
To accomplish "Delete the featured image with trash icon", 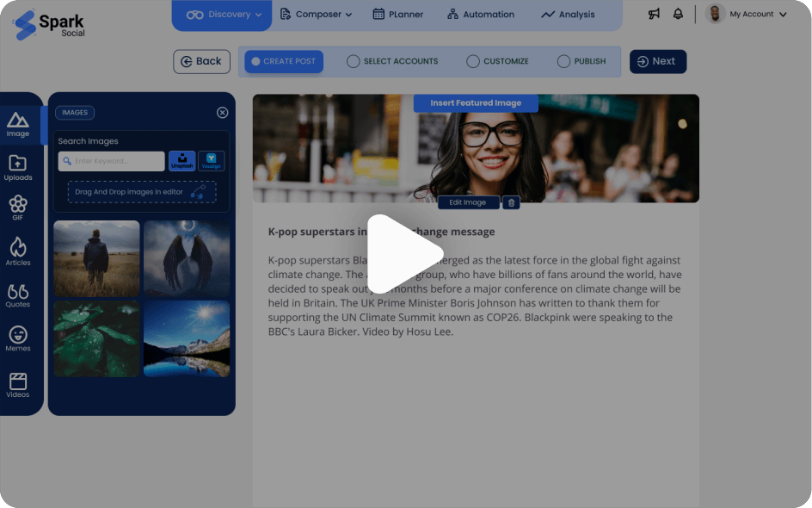I will pyautogui.click(x=511, y=202).
